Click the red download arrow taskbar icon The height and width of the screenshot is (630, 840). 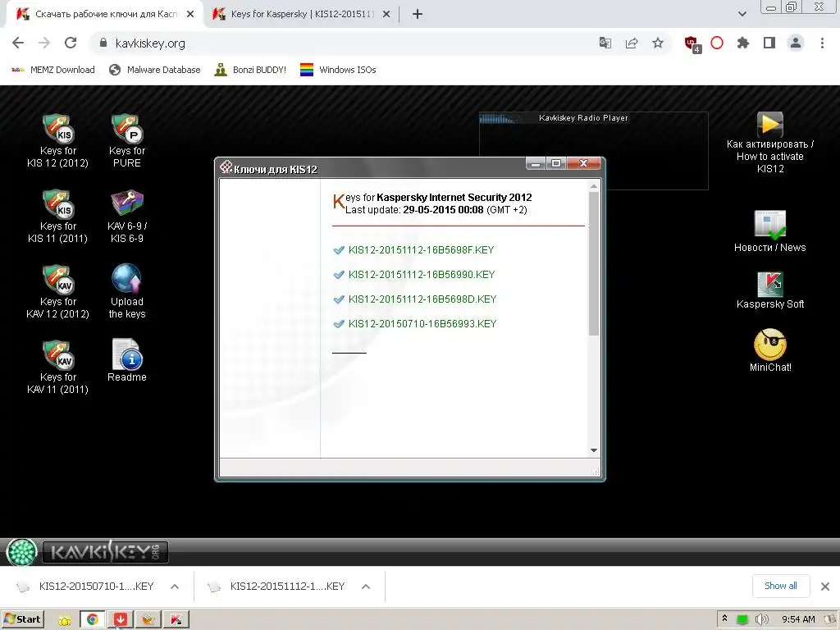click(x=121, y=620)
